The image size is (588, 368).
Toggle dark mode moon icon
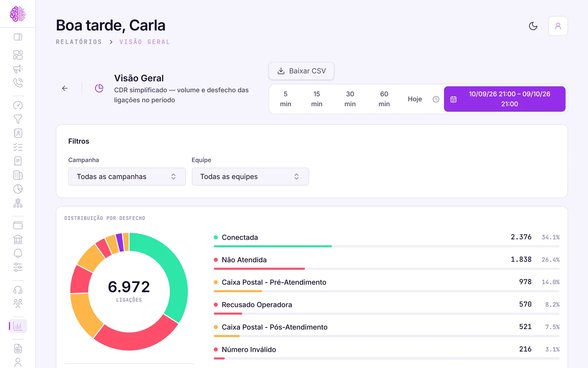point(533,26)
